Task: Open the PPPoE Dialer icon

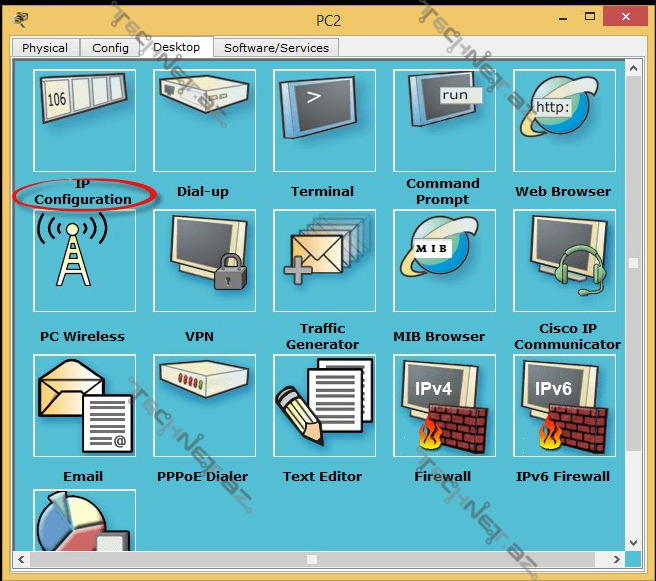Action: pos(204,404)
